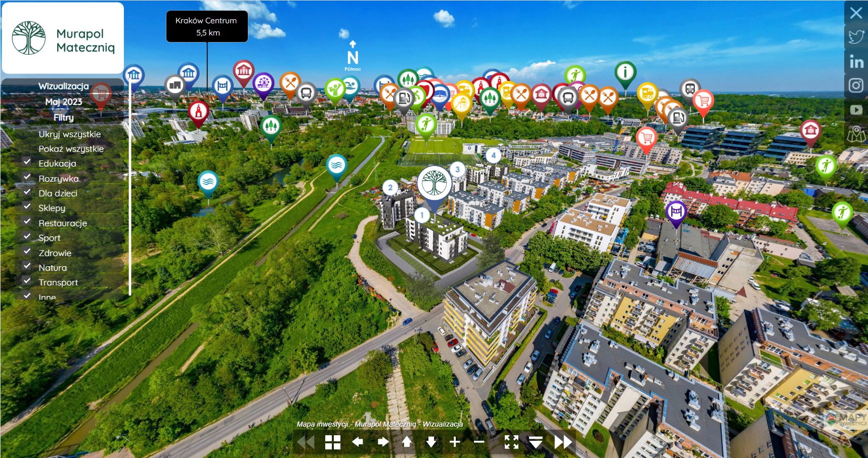Open the map icon in right sidebar
This screenshot has height=458, width=868.
point(856,135)
